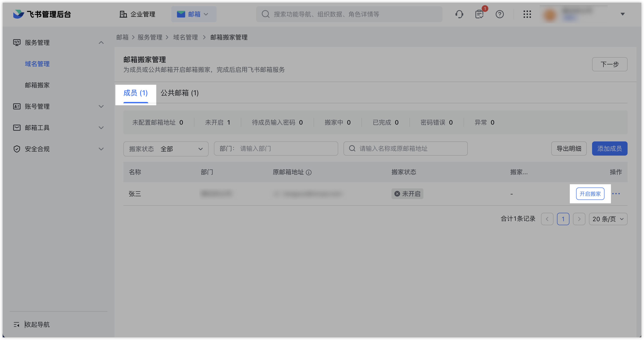Open the apps grid launcher icon

pos(527,14)
